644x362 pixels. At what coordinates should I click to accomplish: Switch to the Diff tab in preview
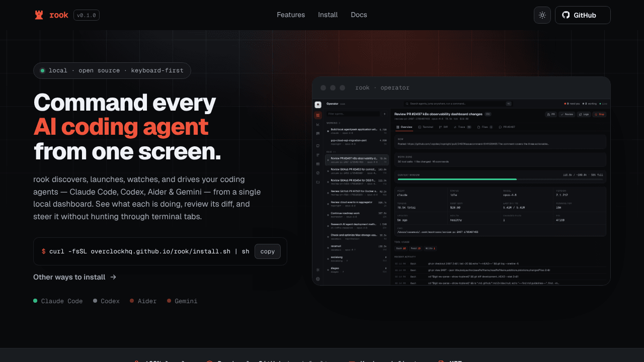click(x=444, y=127)
